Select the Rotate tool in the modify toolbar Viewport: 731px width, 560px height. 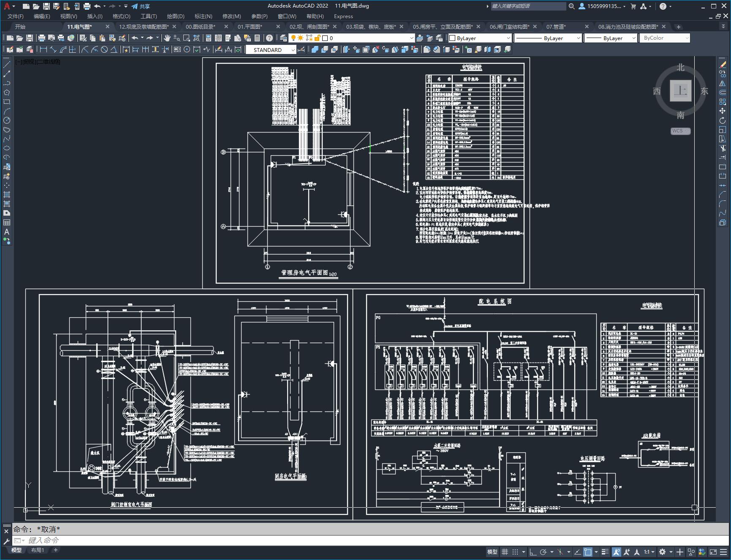coord(723,120)
